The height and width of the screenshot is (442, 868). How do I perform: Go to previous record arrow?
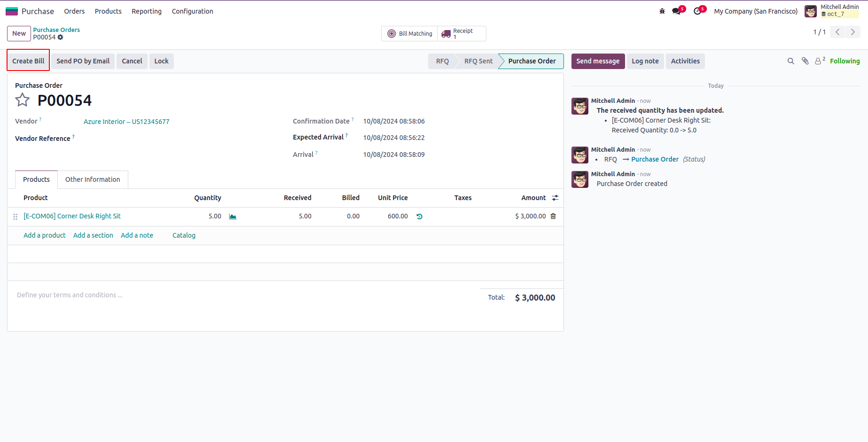coord(837,32)
